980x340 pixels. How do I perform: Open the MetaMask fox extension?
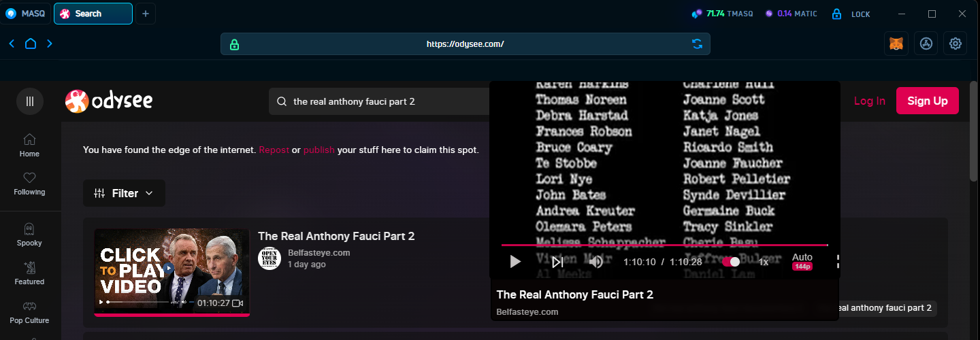pyautogui.click(x=896, y=44)
